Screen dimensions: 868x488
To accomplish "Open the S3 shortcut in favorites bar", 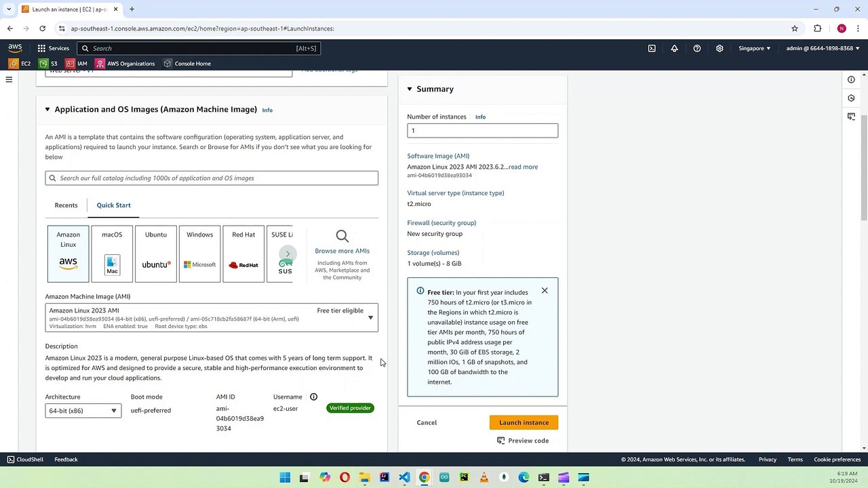I will pos(48,64).
